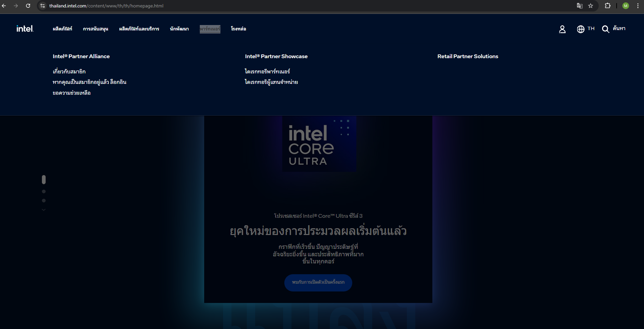Select the third carousel slide dot
644x329 pixels.
(44, 201)
